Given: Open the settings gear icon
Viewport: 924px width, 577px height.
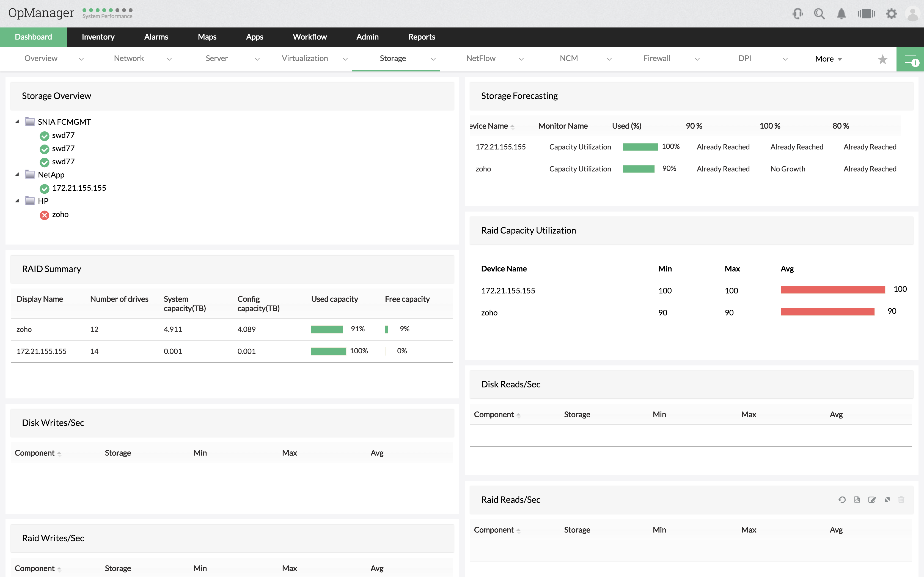Looking at the screenshot, I should tap(891, 14).
